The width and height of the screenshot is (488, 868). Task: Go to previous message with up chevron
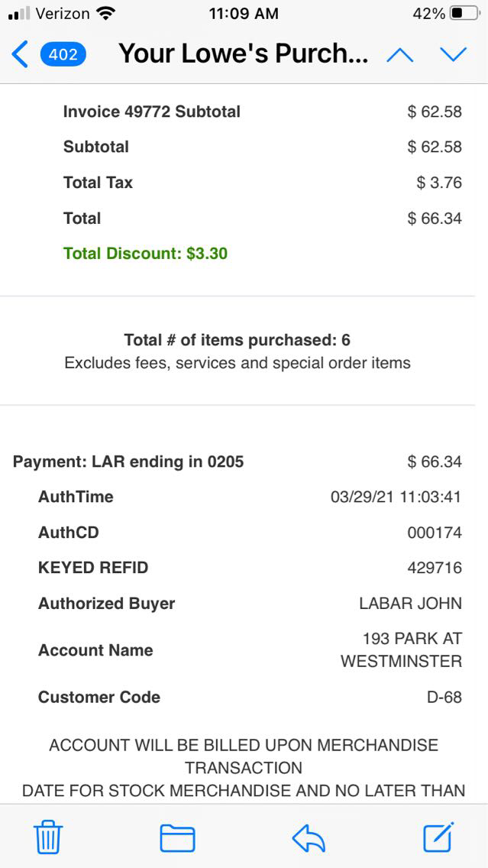pyautogui.click(x=400, y=54)
